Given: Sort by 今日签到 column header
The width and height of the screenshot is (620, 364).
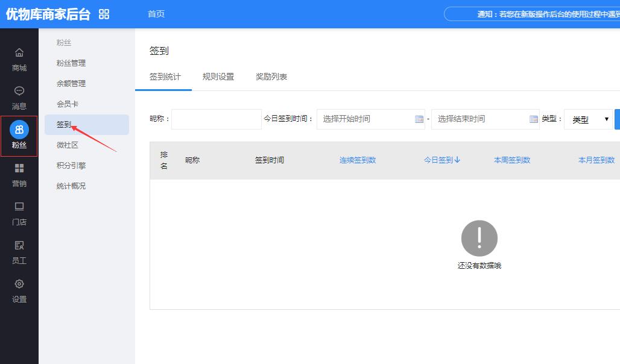Looking at the screenshot, I should [x=442, y=160].
